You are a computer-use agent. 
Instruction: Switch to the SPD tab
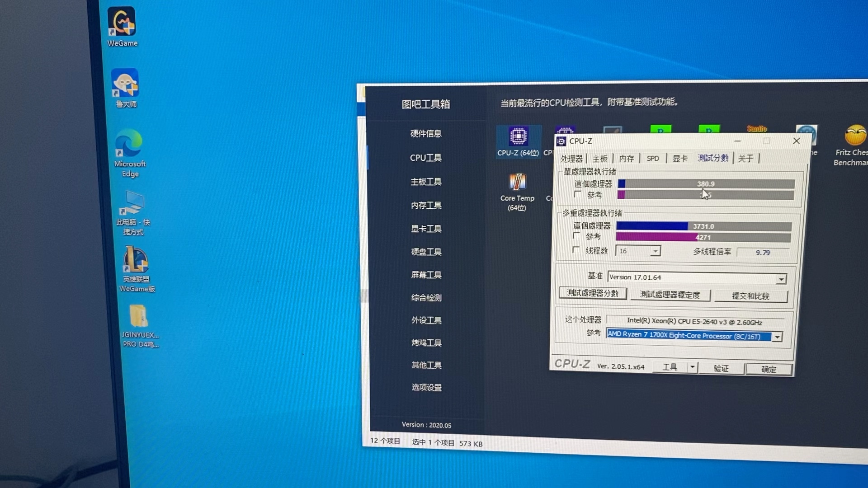pos(653,158)
